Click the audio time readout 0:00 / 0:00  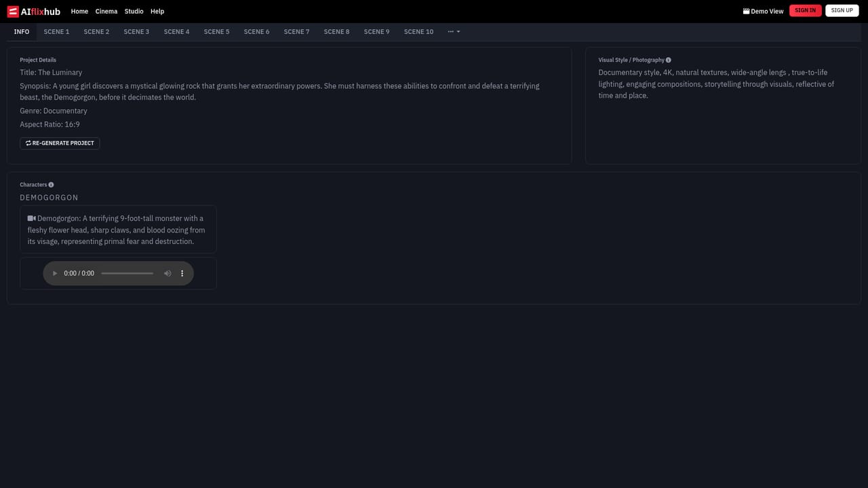[79, 273]
